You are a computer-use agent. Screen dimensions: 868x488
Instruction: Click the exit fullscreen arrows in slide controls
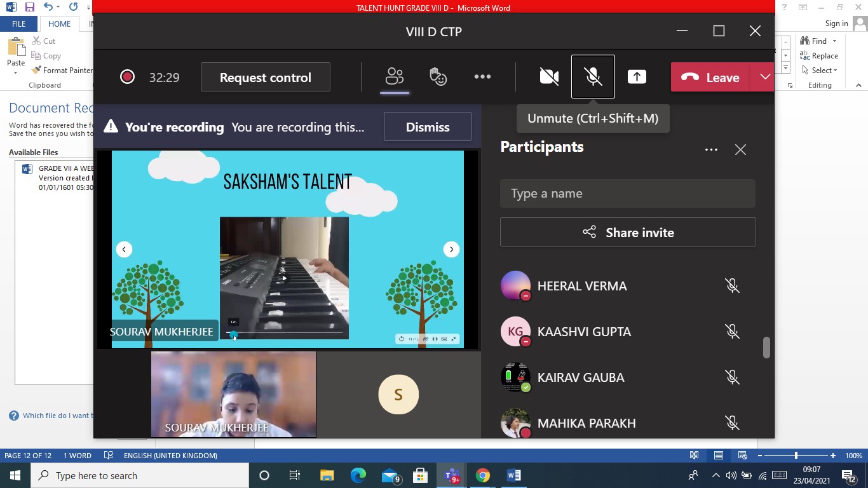pos(454,339)
